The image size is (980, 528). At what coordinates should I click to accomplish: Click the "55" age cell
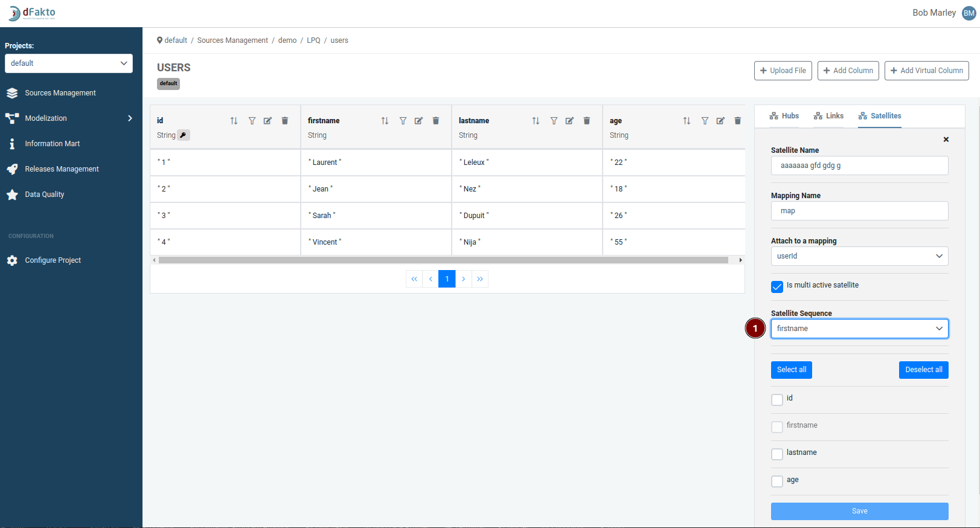tap(674, 242)
